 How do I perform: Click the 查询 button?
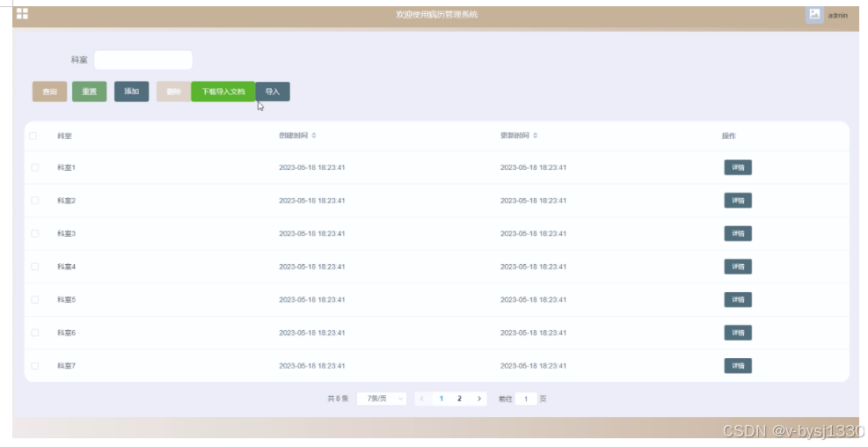50,92
